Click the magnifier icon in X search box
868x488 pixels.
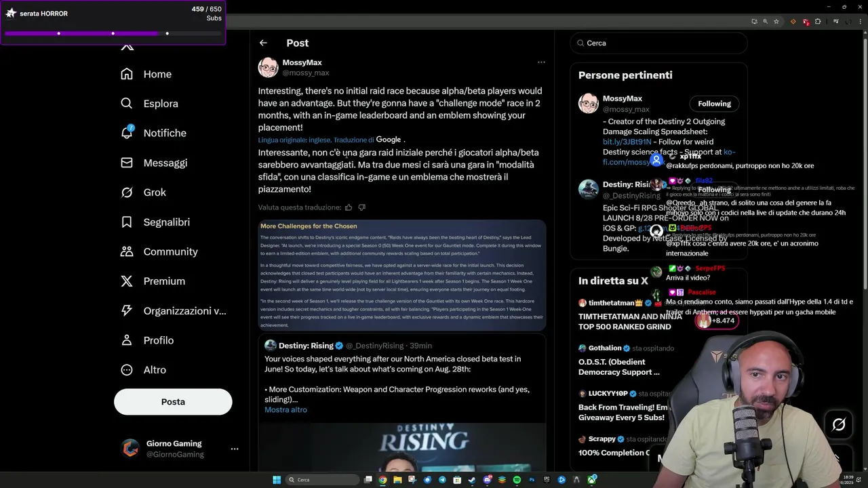click(580, 43)
